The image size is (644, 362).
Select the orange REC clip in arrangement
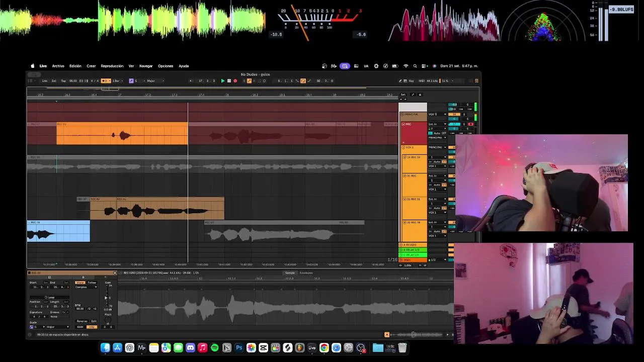point(122,134)
